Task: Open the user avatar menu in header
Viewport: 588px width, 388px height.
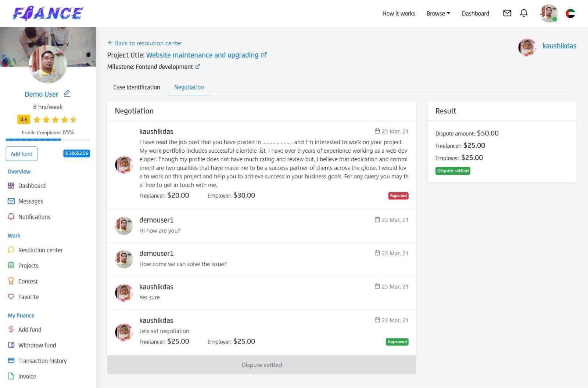Action: point(549,14)
